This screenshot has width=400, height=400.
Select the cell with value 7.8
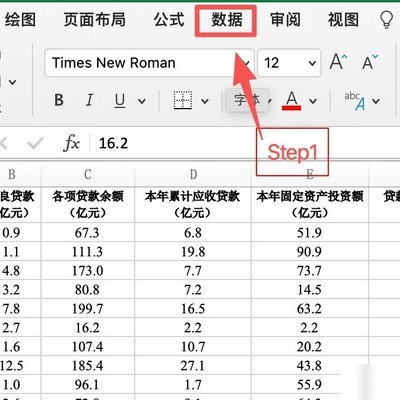pos(20,308)
